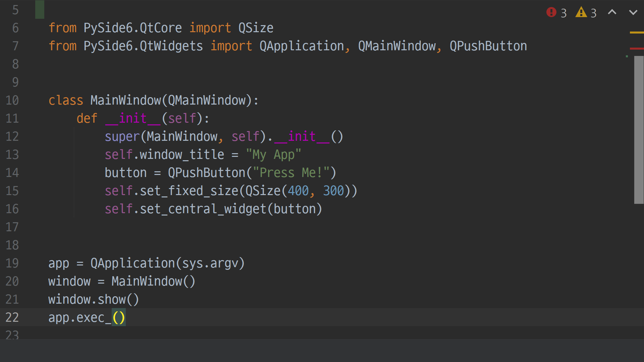
Task: Click window.show() on line 21
Action: 93,299
